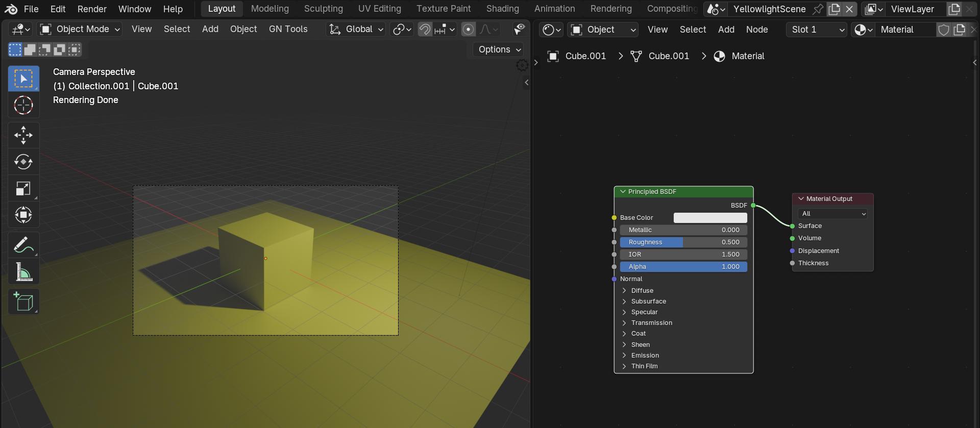
Task: Set selection mode to subtract
Action: [45, 49]
